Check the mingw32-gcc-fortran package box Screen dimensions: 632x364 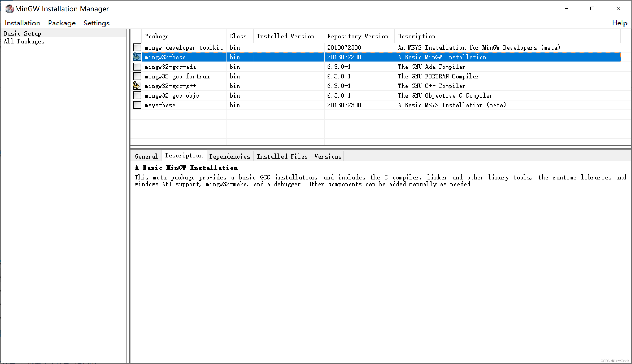137,76
